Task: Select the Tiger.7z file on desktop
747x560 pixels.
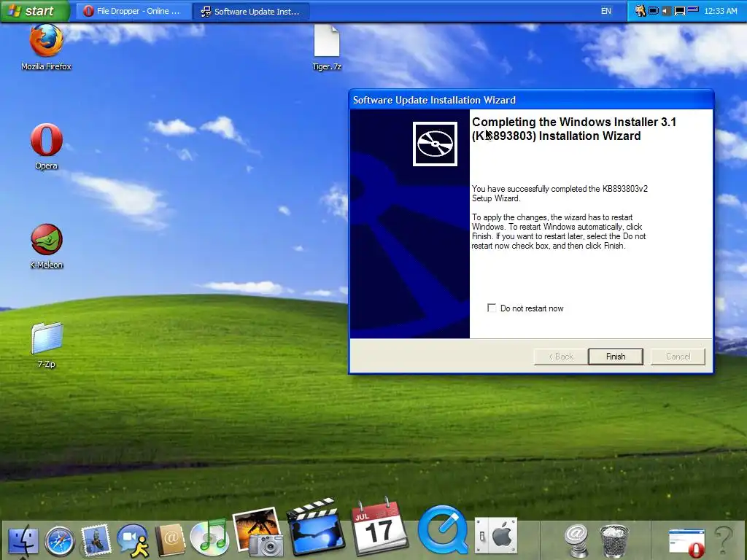Action: (327, 47)
